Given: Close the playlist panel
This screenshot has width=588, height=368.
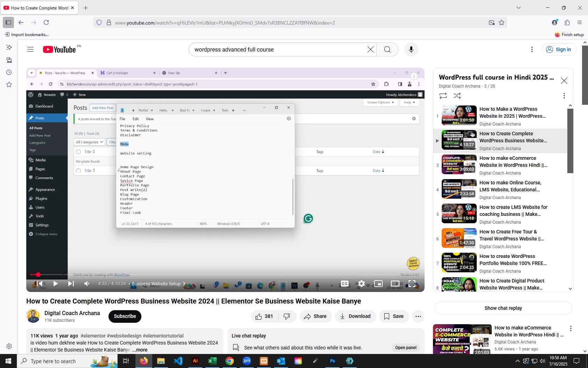Looking at the screenshot, I should click(x=564, y=81).
